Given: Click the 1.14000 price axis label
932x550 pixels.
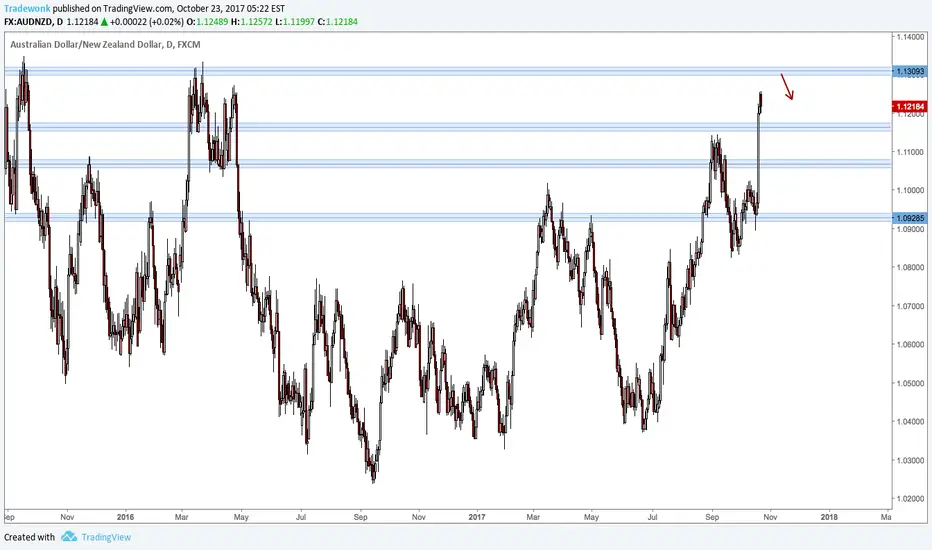Looking at the screenshot, I should [x=911, y=37].
